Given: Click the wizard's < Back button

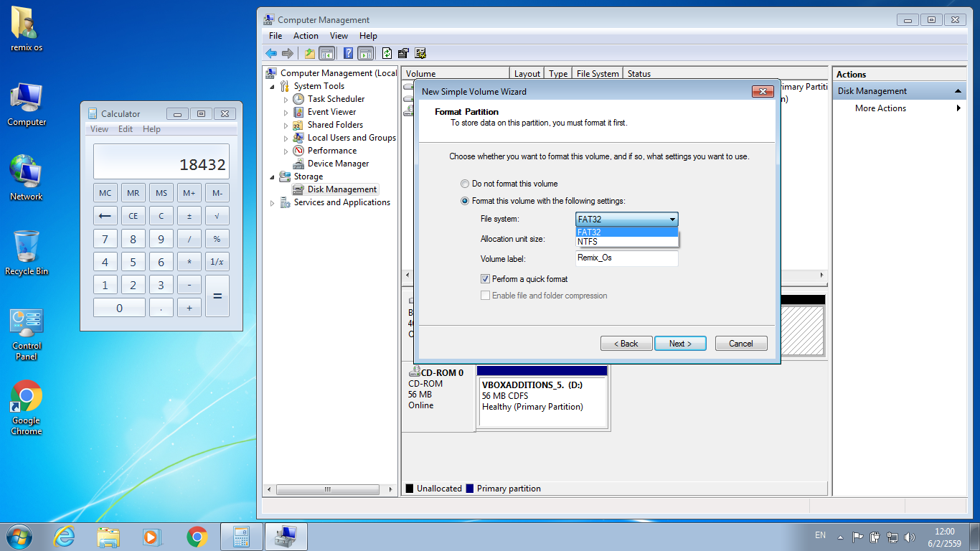Looking at the screenshot, I should 626,344.
